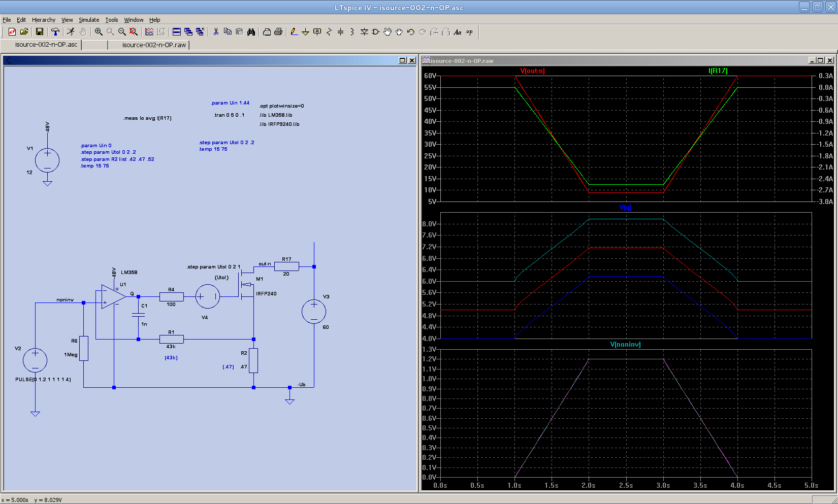Undo the last action
The image size is (838, 504).
[411, 31]
